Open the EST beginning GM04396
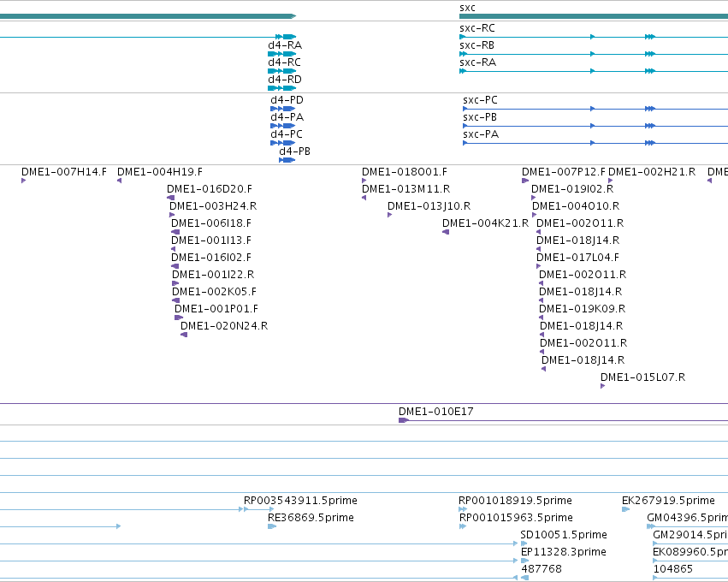Image resolution: width=728 pixels, height=582 pixels. coord(687,518)
